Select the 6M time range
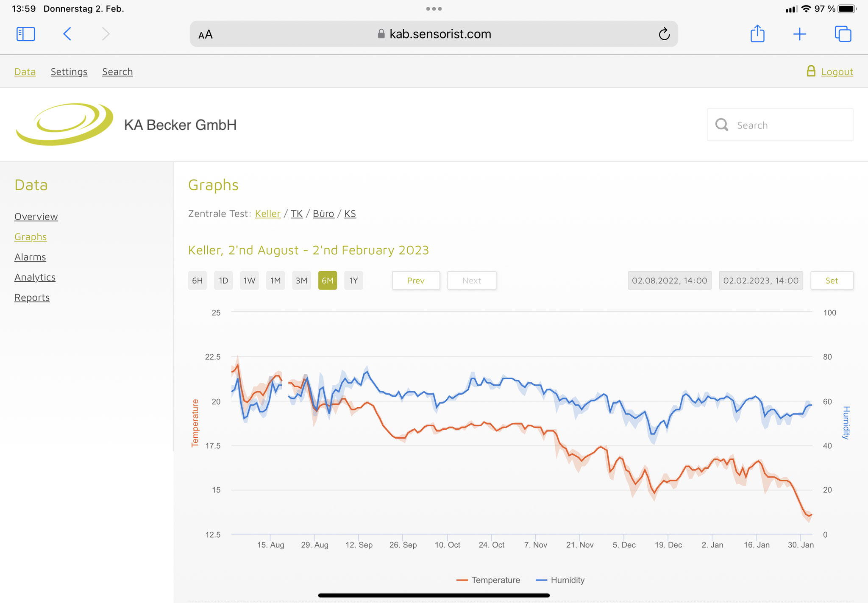 point(327,281)
